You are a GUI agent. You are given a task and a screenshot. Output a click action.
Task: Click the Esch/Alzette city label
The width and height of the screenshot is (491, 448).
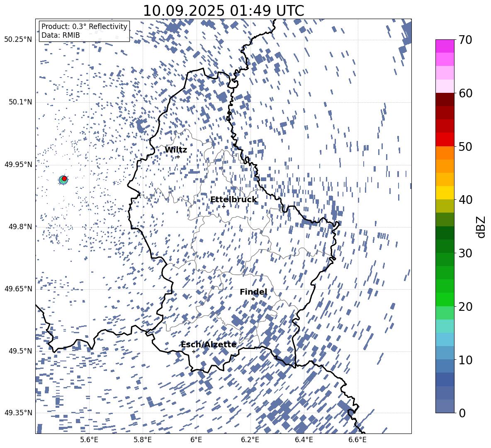point(209,344)
